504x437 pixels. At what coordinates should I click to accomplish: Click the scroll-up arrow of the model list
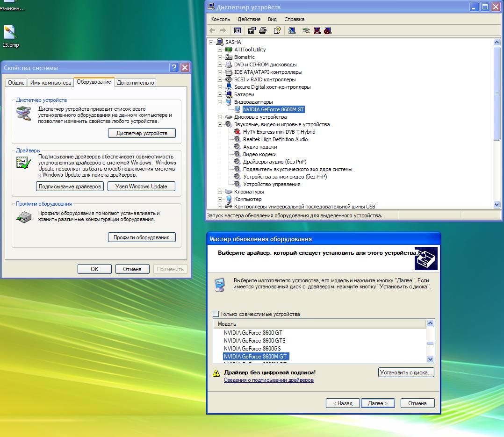[x=431, y=323]
